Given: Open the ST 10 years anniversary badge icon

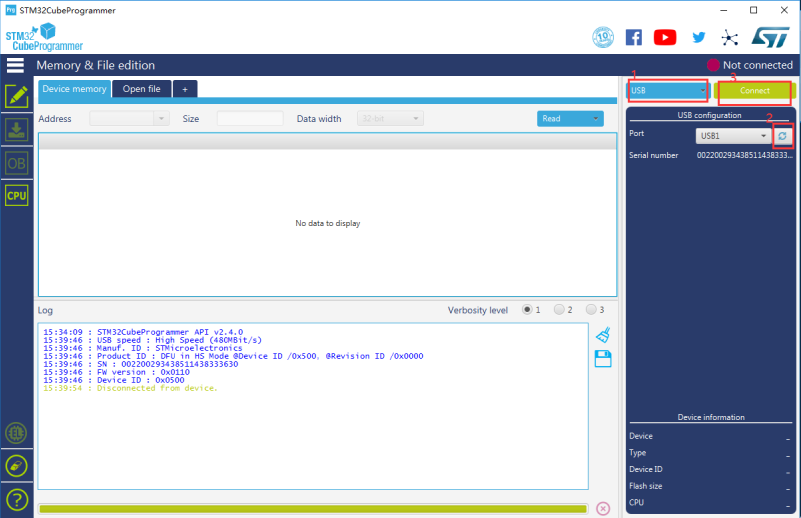Looking at the screenshot, I should (x=603, y=37).
